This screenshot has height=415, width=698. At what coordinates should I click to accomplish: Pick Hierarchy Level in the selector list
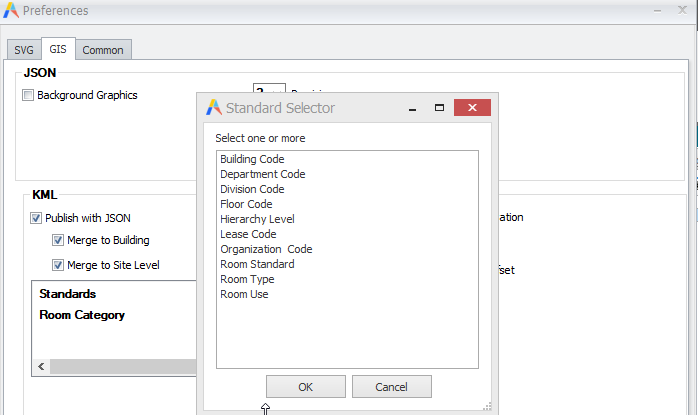(x=257, y=219)
